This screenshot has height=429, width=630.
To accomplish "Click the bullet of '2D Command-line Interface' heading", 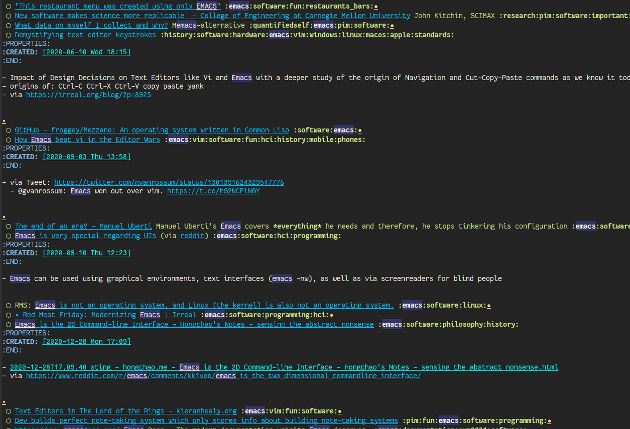I will 8,325.
